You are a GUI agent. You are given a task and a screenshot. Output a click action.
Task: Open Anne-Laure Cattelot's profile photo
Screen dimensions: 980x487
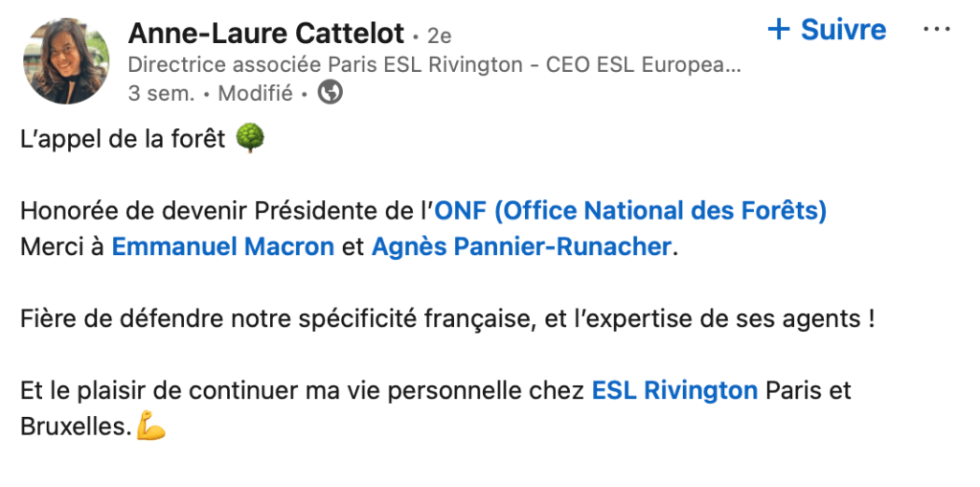pyautogui.click(x=66, y=60)
